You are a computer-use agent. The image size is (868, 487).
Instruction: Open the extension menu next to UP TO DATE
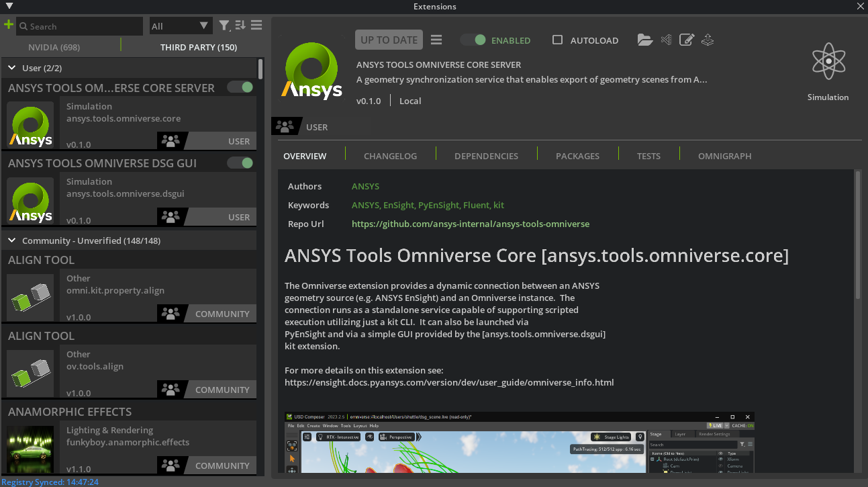(436, 40)
